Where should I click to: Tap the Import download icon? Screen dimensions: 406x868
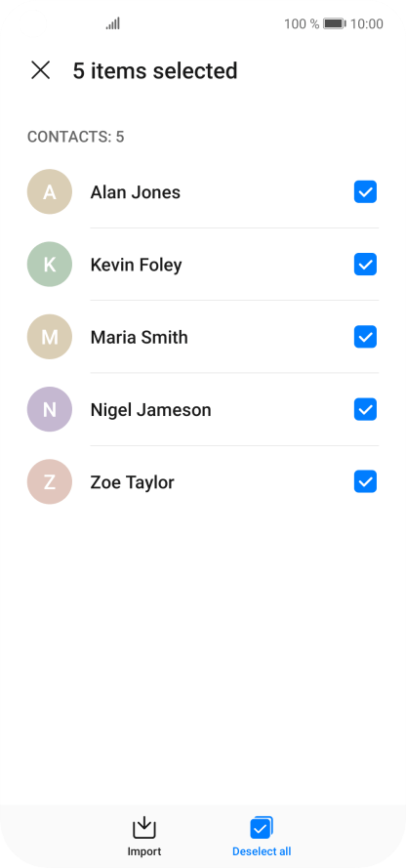tap(144, 828)
